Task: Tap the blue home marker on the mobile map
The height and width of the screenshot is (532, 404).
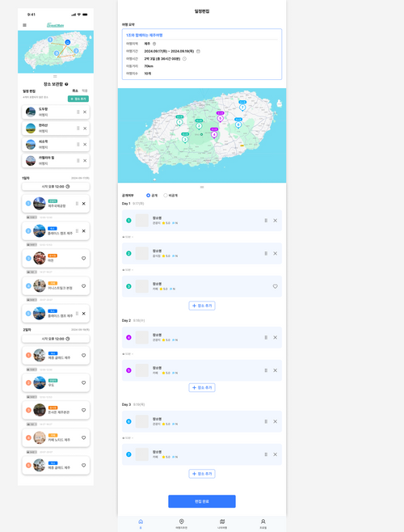Action: (68, 42)
